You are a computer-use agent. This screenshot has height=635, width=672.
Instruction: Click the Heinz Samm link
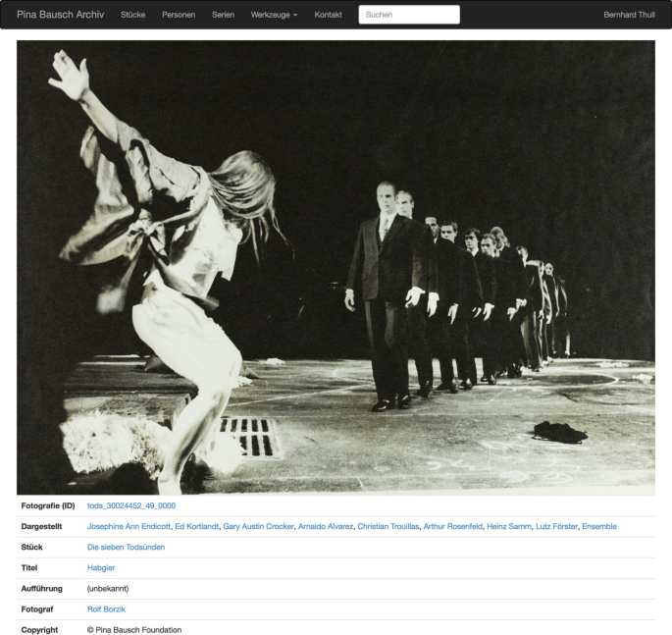[509, 526]
